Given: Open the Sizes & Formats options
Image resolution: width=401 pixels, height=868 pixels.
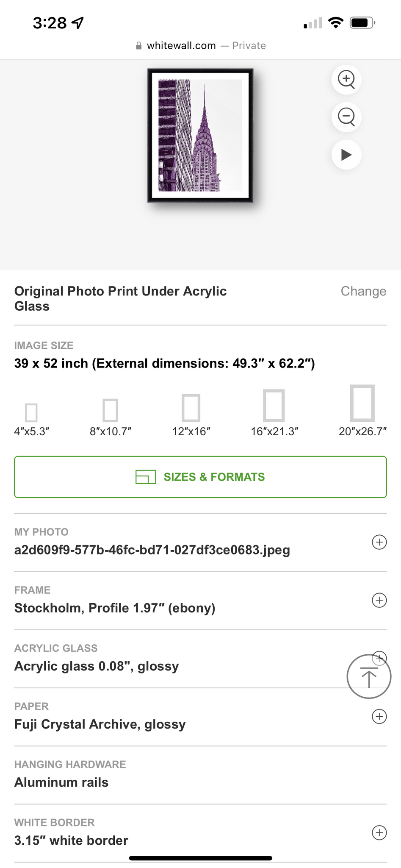Looking at the screenshot, I should [x=200, y=477].
